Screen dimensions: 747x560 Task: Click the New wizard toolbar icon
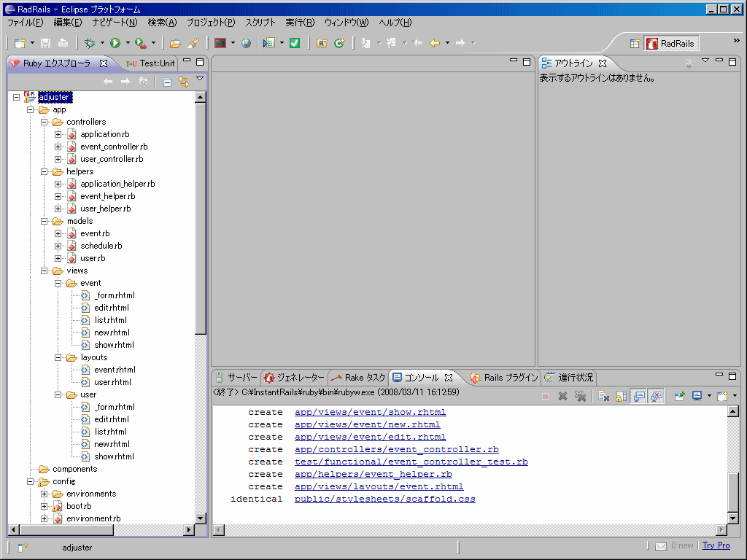click(20, 43)
